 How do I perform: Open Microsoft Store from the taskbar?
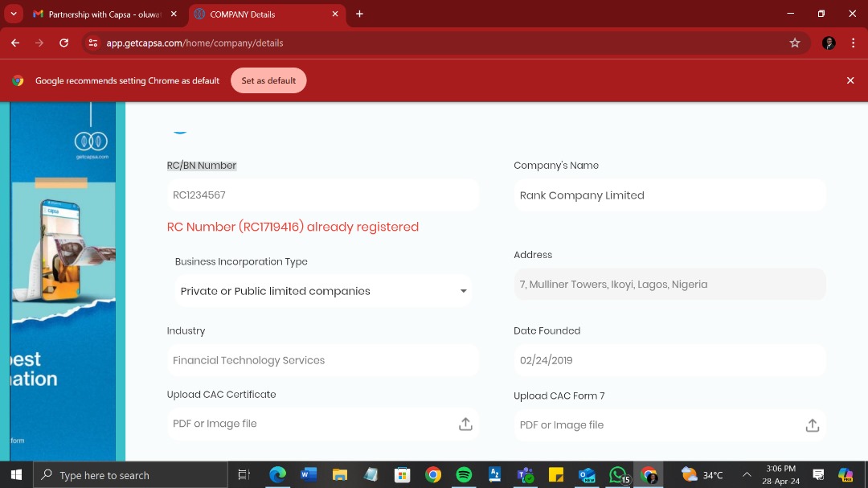[x=402, y=474]
